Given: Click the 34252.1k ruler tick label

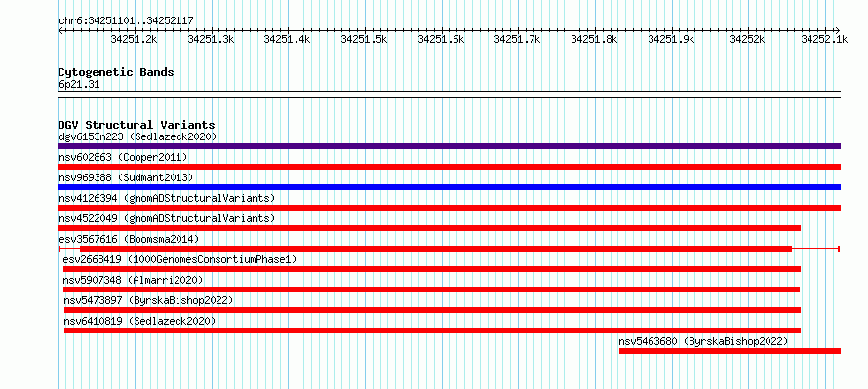Looking at the screenshot, I should (x=824, y=39).
